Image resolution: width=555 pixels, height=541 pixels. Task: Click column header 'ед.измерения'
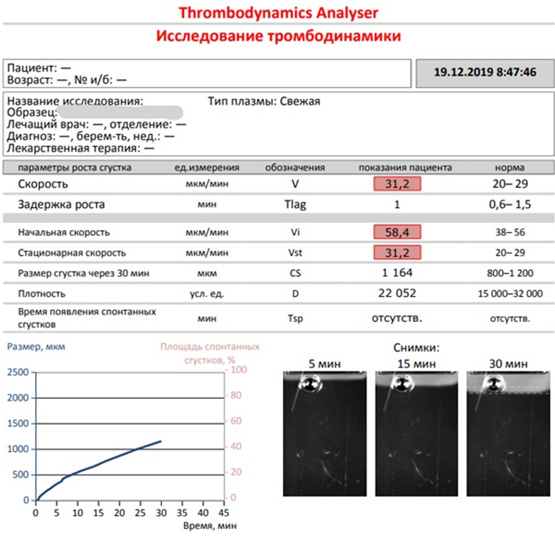[207, 167]
